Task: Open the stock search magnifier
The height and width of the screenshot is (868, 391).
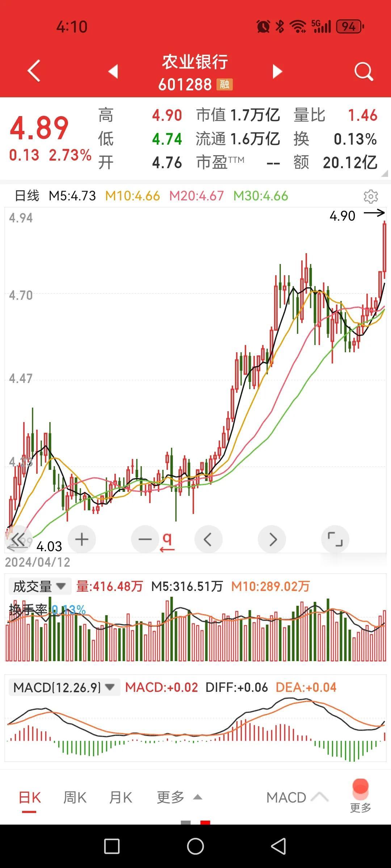Action: coord(363,72)
